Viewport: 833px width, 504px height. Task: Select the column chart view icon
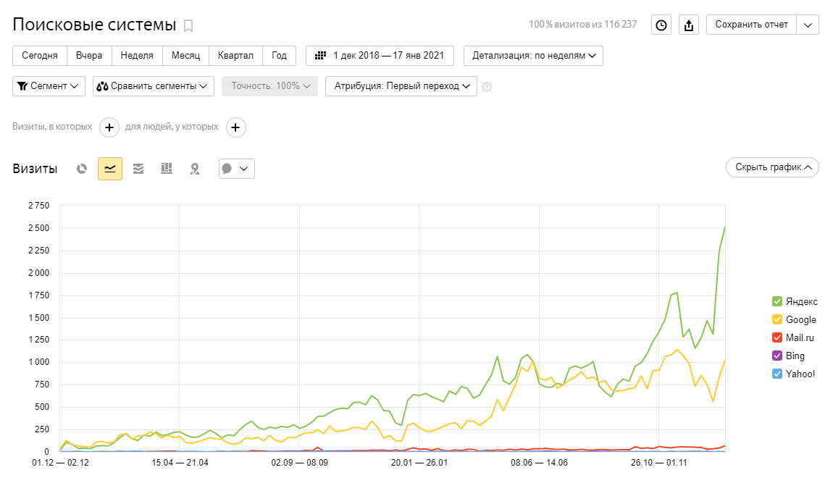coord(167,169)
